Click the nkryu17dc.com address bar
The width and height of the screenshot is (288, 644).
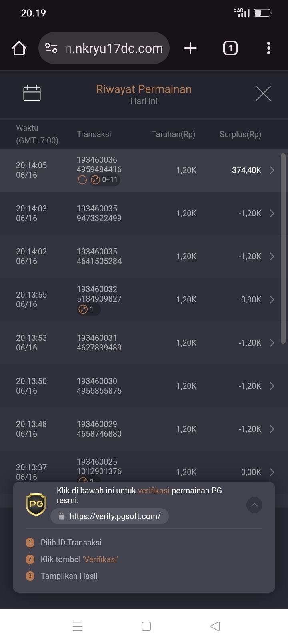point(104,48)
